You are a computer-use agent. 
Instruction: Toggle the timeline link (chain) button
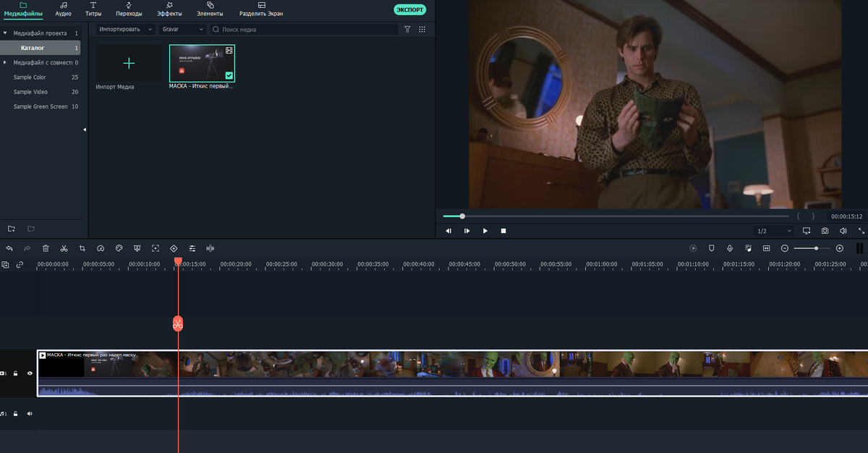click(20, 265)
